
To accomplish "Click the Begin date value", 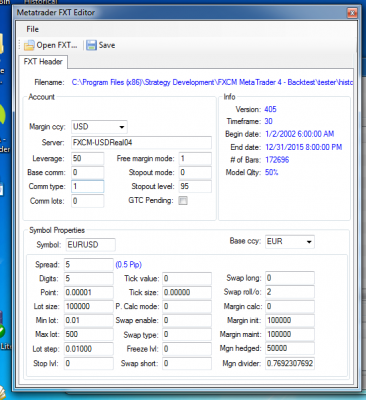I will point(299,134).
